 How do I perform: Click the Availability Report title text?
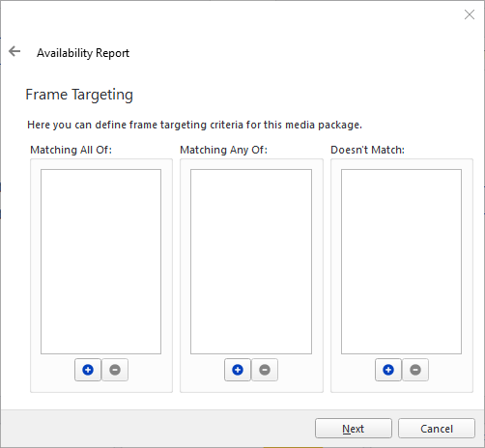point(83,53)
